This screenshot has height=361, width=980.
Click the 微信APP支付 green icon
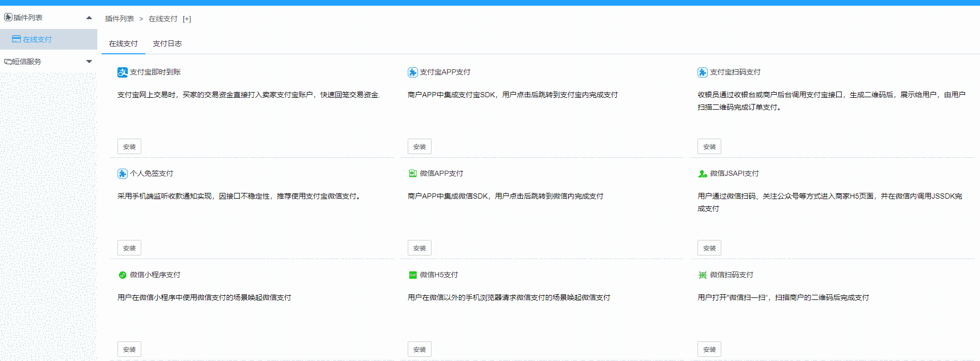tap(412, 174)
